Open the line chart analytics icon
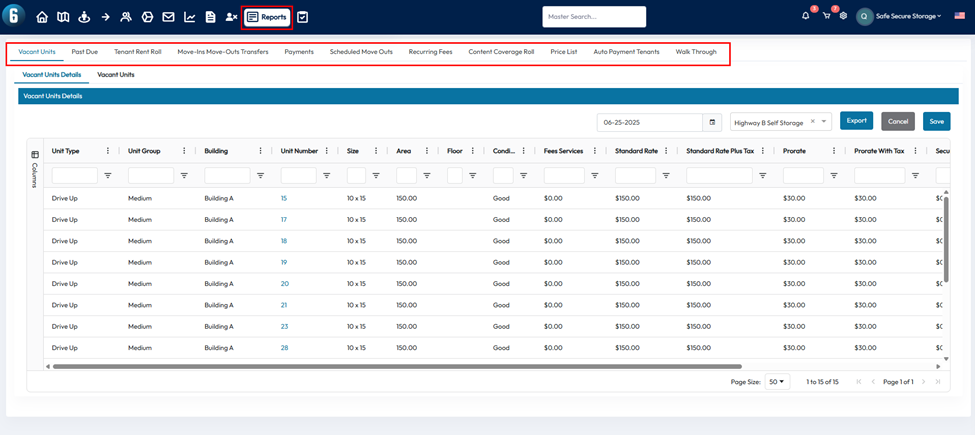The width and height of the screenshot is (975, 435). point(189,17)
